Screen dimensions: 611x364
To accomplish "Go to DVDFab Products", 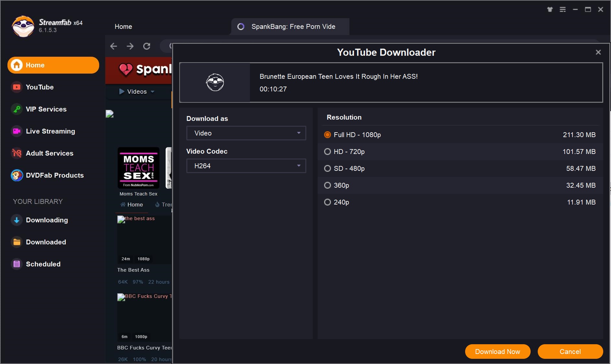I will pos(54,175).
